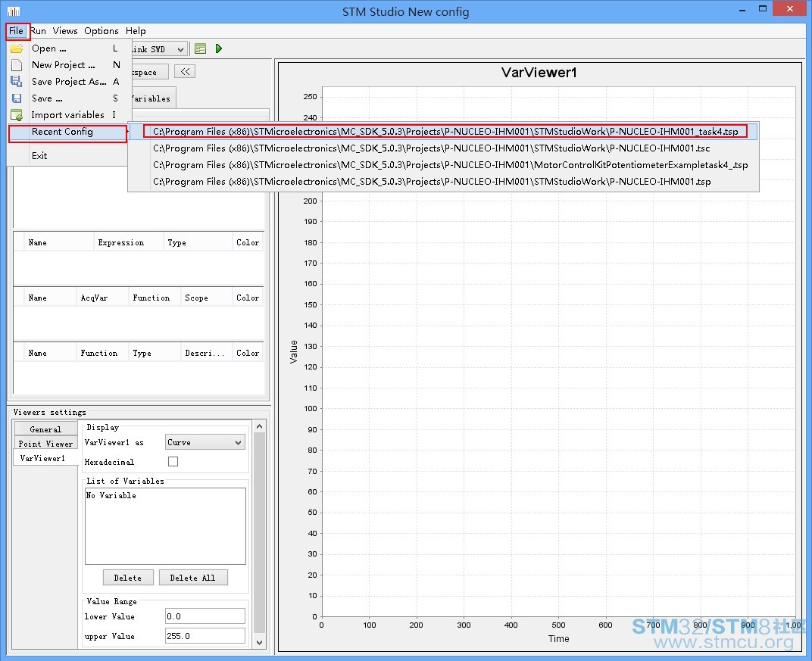Choose Save ... menu entry
This screenshot has height=661, width=812.
[x=70, y=98]
